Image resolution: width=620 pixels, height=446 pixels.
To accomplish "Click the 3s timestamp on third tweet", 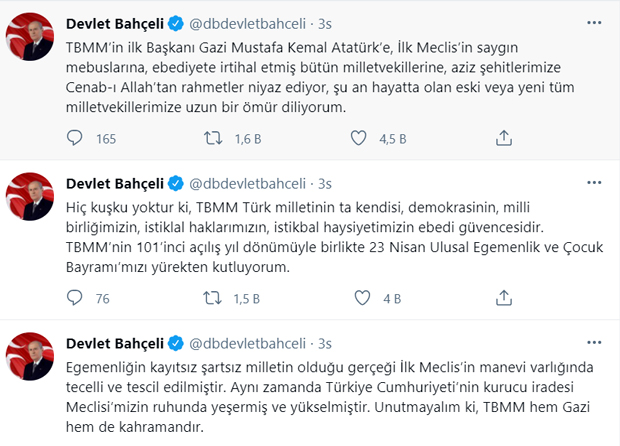I will [325, 344].
